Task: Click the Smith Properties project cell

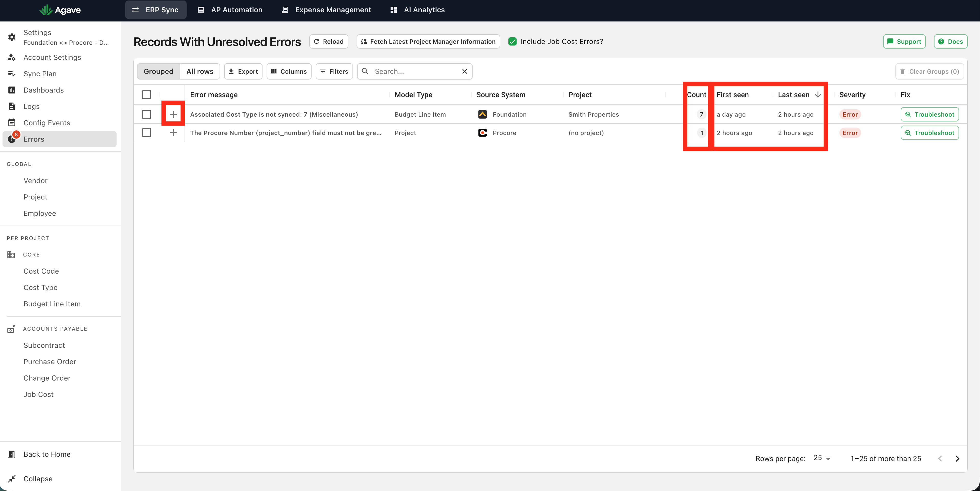Action: (594, 114)
